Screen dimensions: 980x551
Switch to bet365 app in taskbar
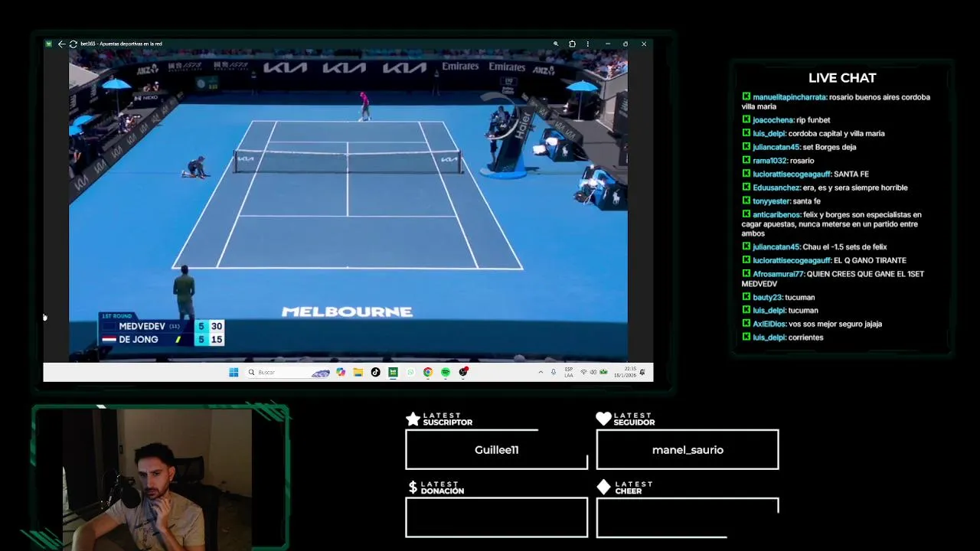(393, 372)
